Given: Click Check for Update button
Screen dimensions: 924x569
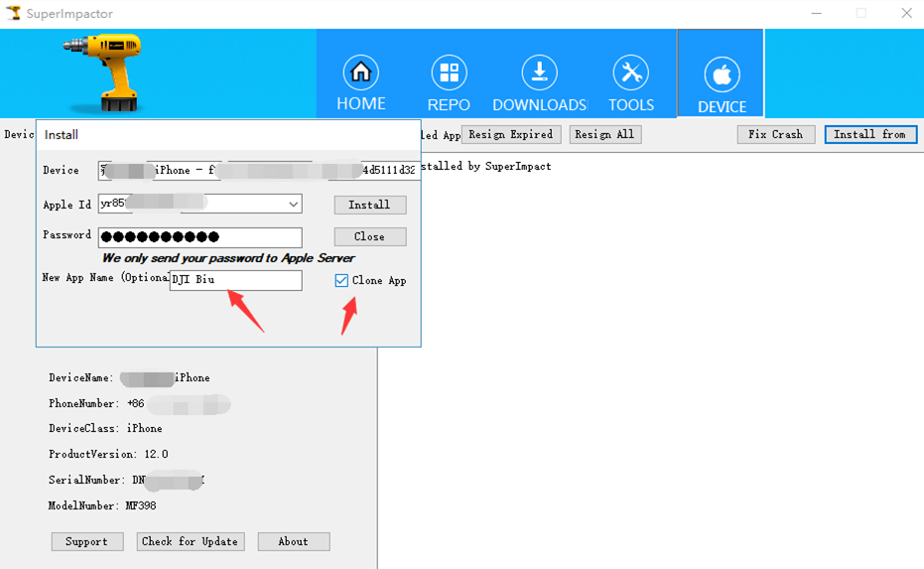Looking at the screenshot, I should [190, 541].
